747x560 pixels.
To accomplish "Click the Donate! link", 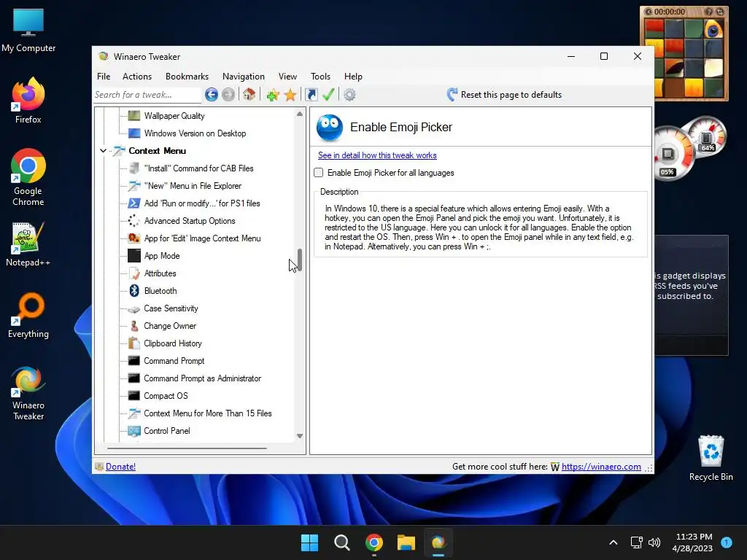I will click(x=120, y=467).
